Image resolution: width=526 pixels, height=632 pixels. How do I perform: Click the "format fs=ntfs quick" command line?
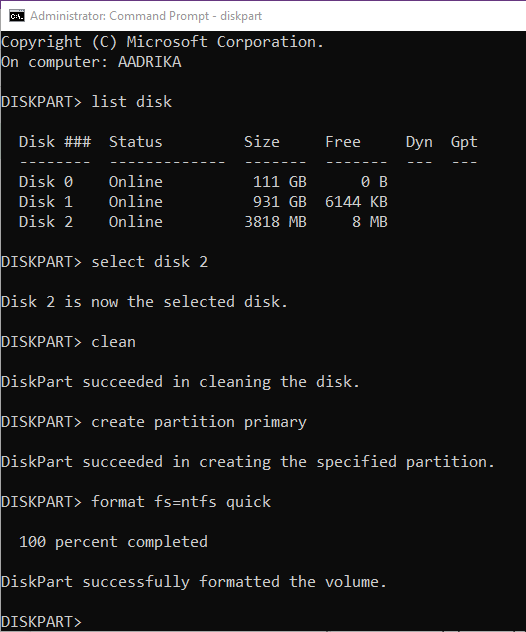[x=136, y=502]
